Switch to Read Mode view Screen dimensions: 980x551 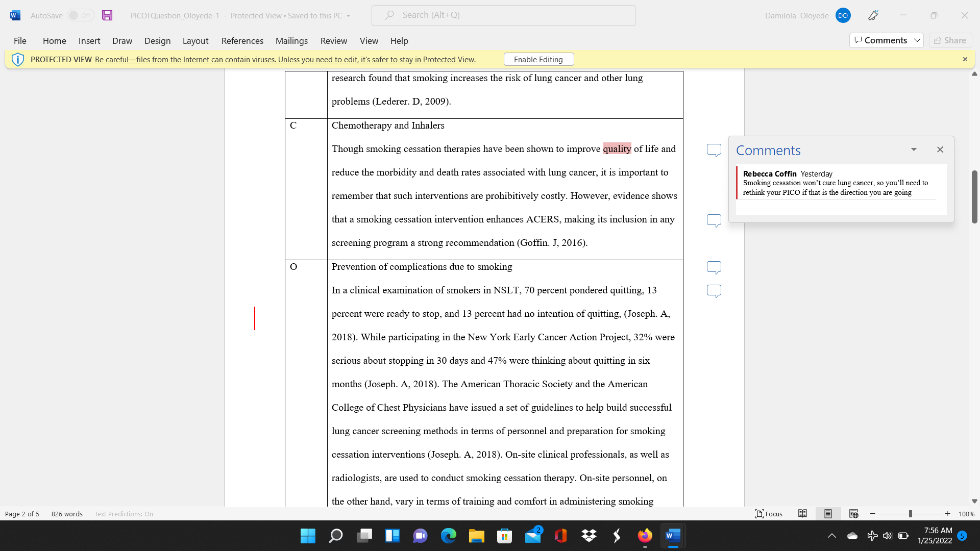pyautogui.click(x=802, y=514)
